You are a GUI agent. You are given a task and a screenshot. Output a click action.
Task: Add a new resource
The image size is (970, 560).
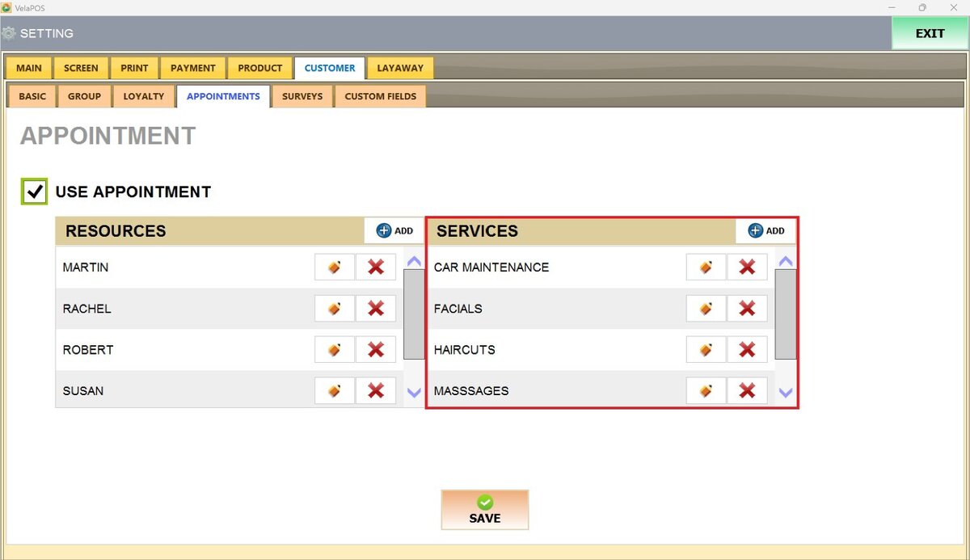point(394,230)
